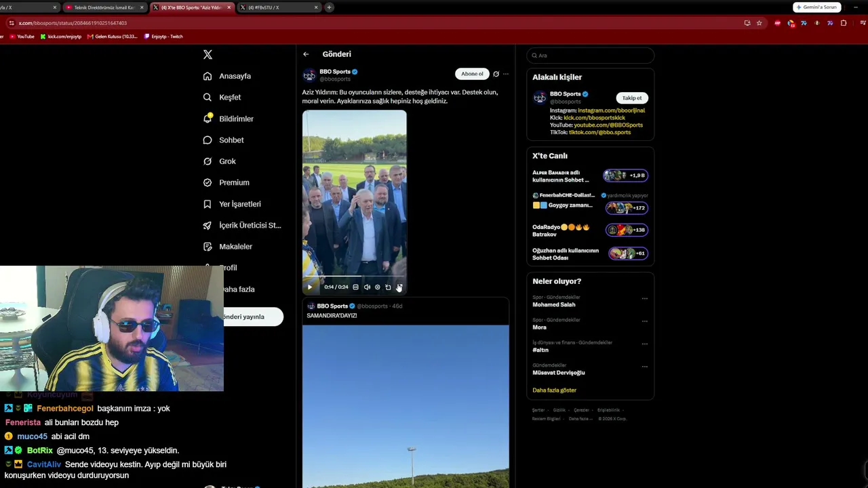Click the browser address bar URL
Screen dimensions: 868x488
click(73, 23)
